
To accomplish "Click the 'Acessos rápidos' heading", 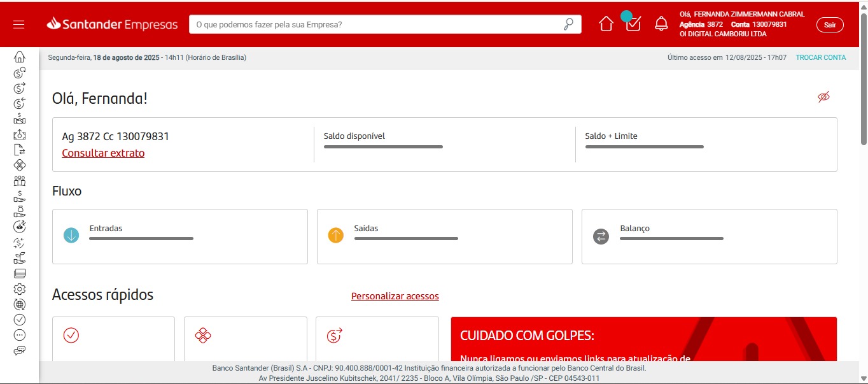I will [102, 295].
